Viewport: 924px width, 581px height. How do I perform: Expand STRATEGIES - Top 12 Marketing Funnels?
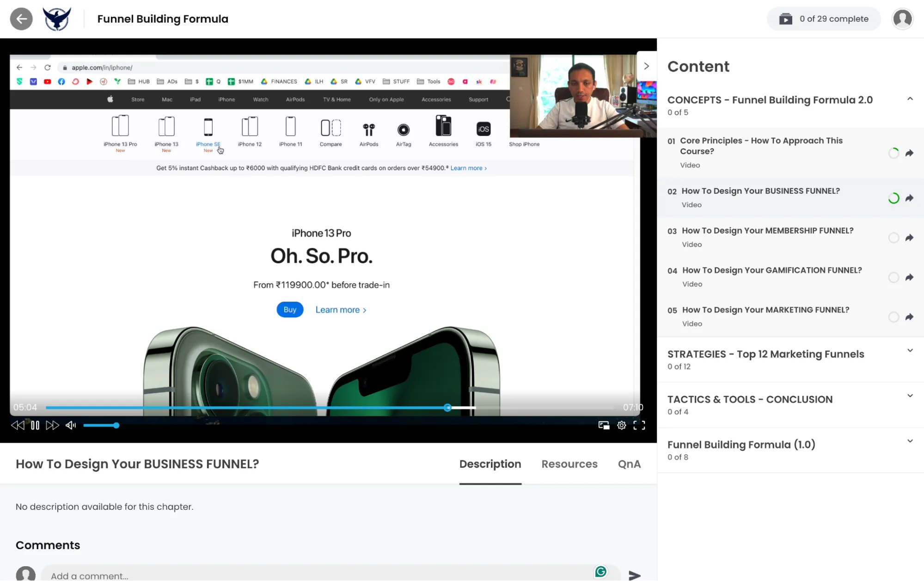(x=910, y=350)
